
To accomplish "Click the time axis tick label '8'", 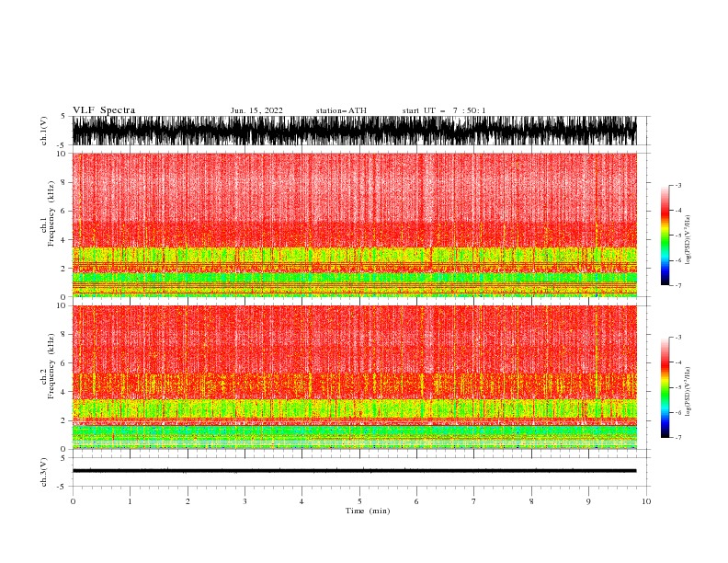I will coord(531,501).
